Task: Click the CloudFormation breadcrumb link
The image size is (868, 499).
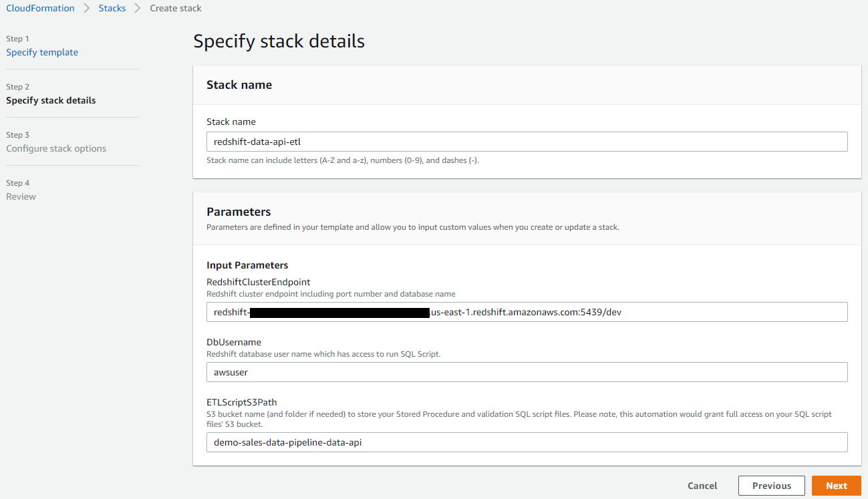Action: coord(40,8)
